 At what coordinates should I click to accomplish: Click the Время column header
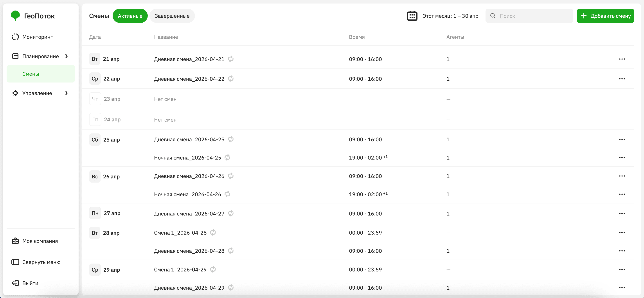[x=357, y=37]
